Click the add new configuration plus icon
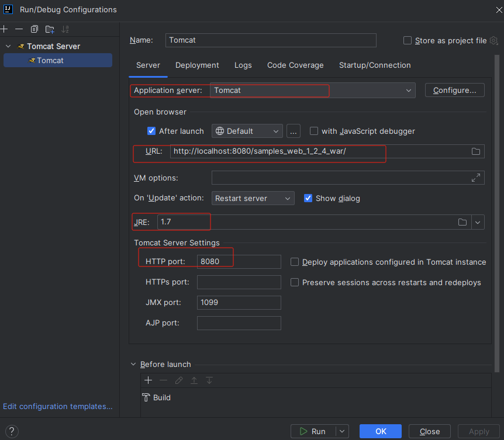This screenshot has width=504, height=440. tap(4, 29)
